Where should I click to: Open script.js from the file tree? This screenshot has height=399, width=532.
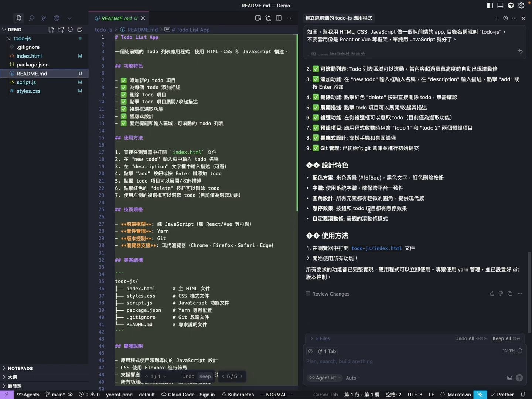coord(26,82)
